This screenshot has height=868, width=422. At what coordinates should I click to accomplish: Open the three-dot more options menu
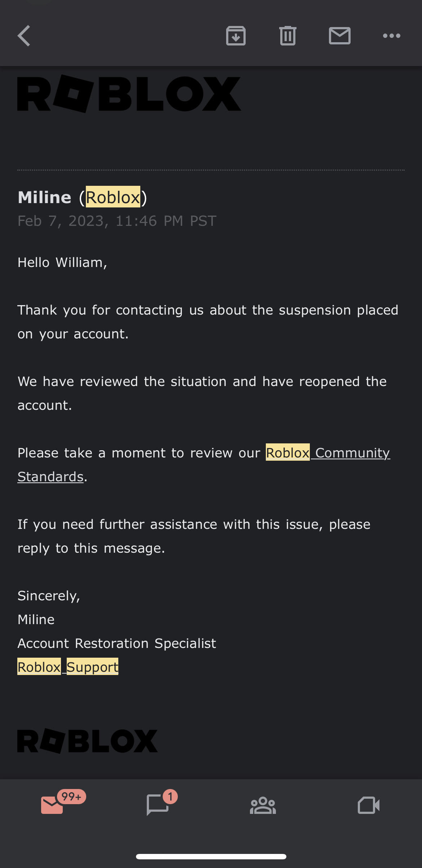(391, 36)
